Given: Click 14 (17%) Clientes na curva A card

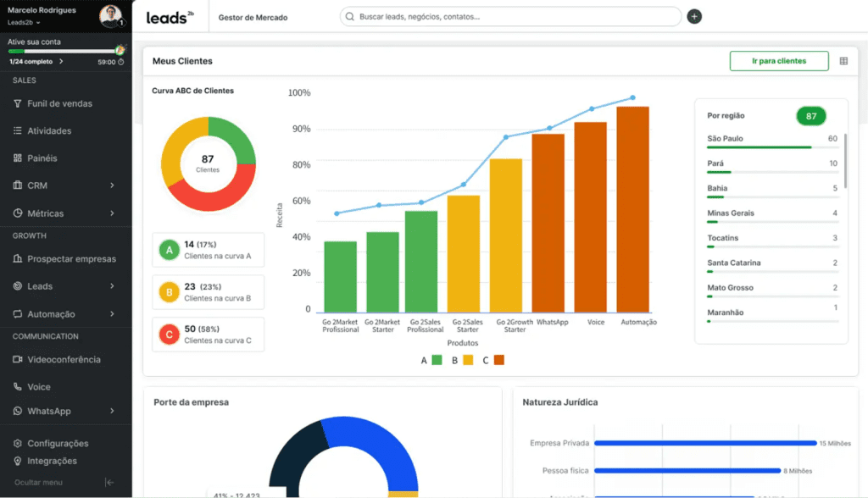Looking at the screenshot, I should tap(209, 250).
